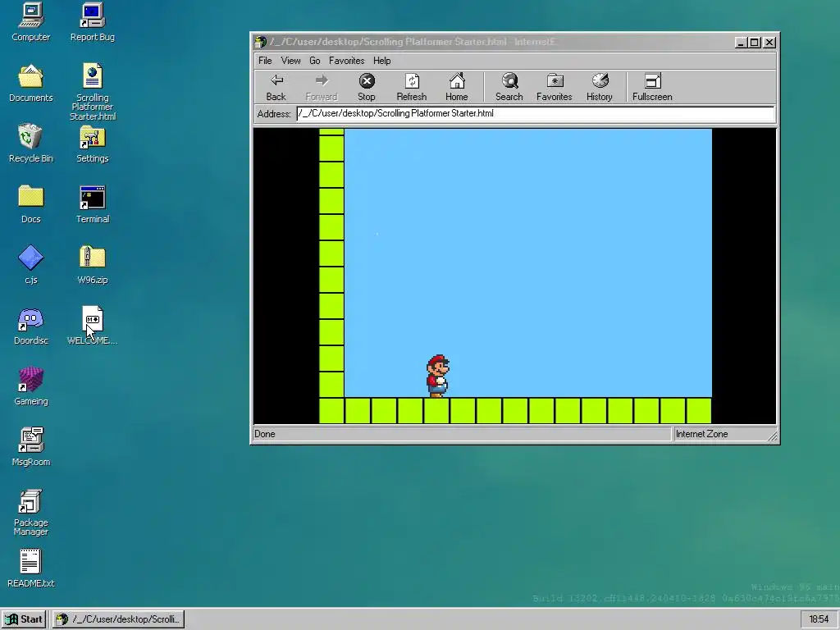Image resolution: width=840 pixels, height=630 pixels.
Task: Open the Help menu
Action: point(382,61)
